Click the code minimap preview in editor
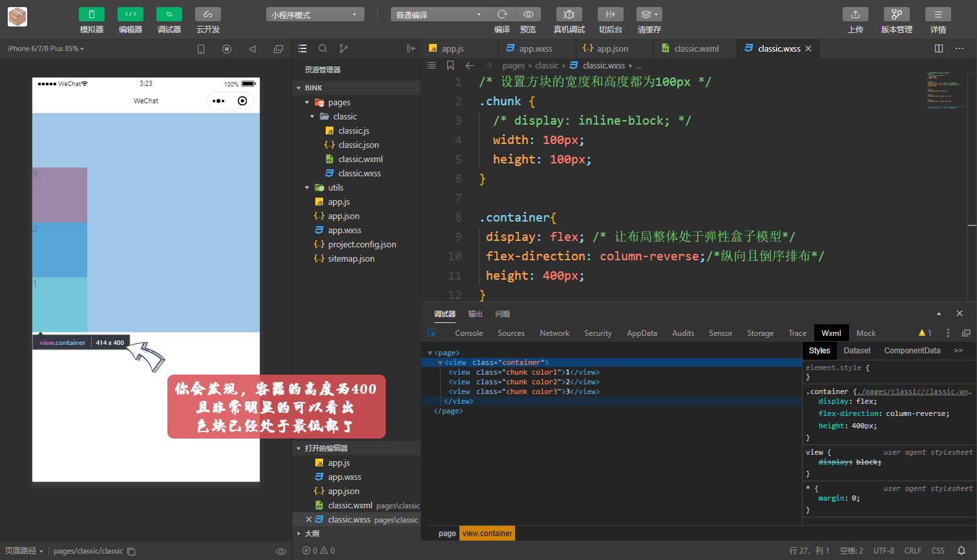 (946, 90)
